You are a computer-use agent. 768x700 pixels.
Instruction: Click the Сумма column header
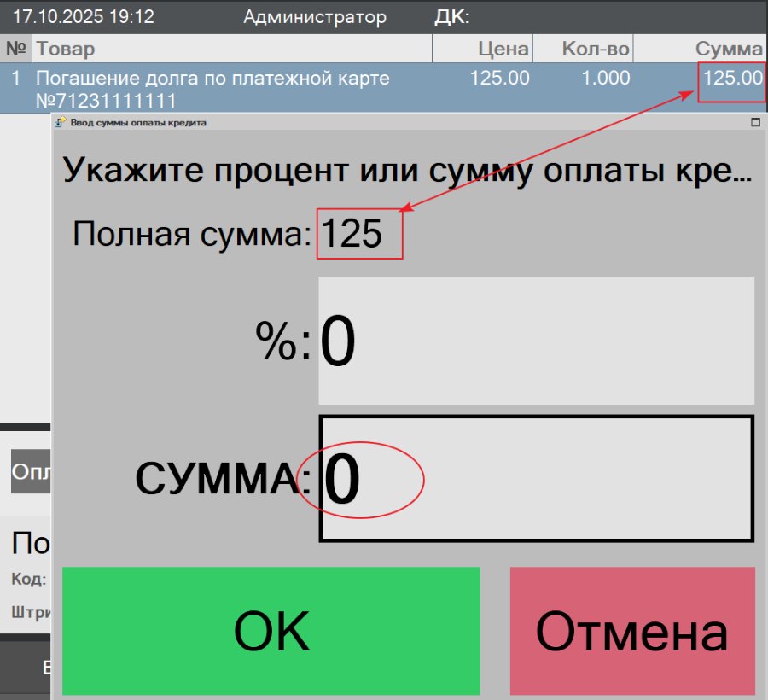[701, 49]
